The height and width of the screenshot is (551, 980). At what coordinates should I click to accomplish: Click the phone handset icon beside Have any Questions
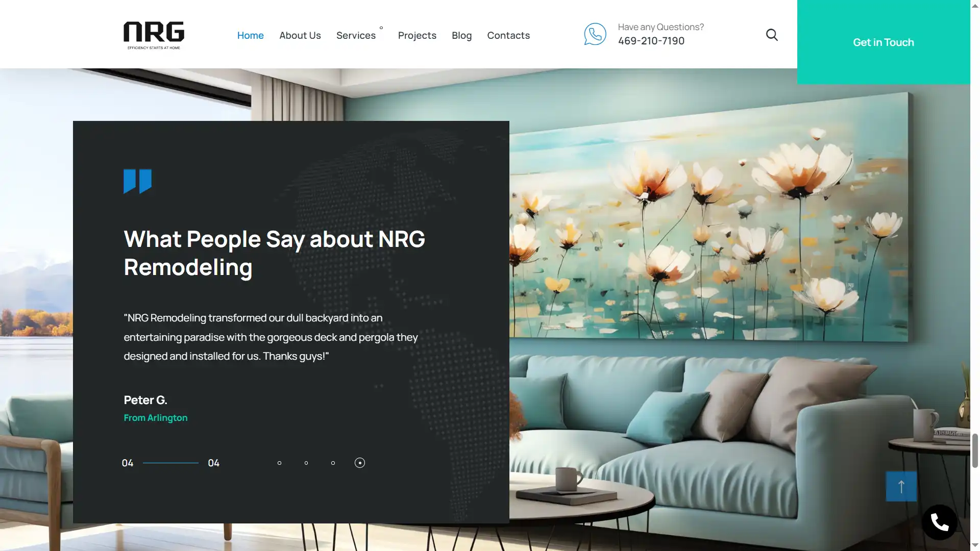pos(595,34)
